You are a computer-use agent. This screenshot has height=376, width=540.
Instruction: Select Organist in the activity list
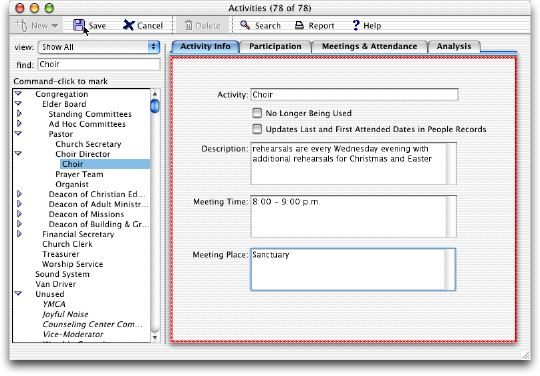(x=72, y=185)
